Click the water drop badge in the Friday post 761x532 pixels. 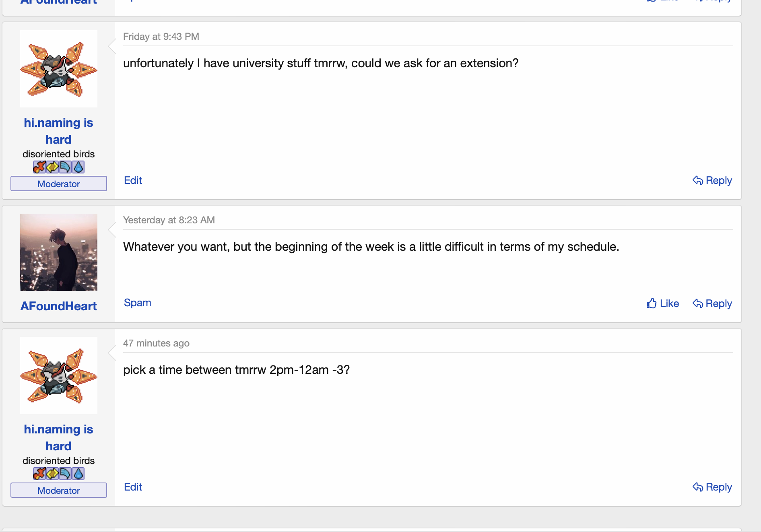(x=78, y=167)
